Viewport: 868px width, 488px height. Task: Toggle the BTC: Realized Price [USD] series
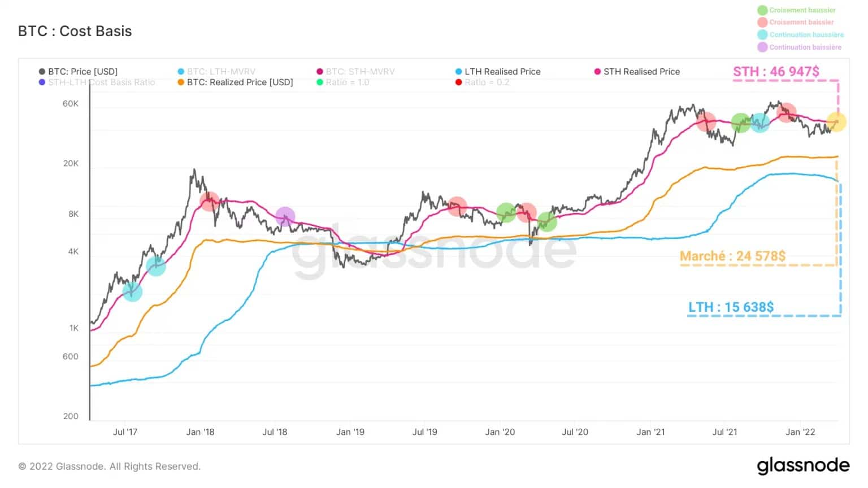[235, 82]
